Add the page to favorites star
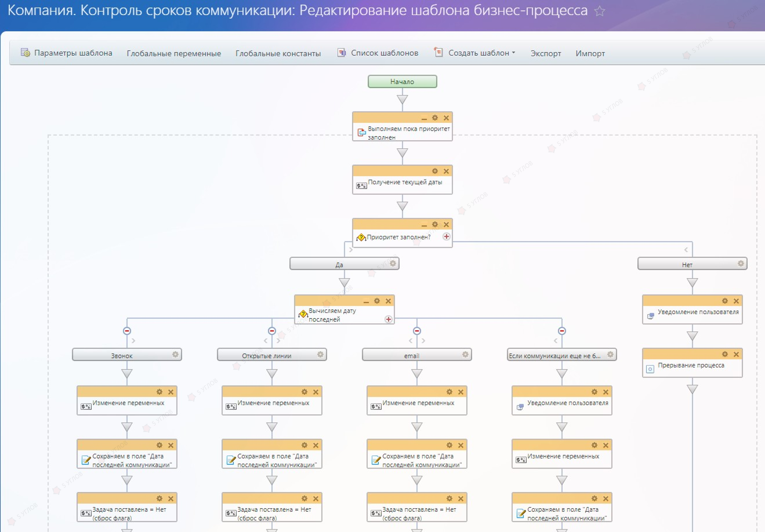 tap(599, 11)
